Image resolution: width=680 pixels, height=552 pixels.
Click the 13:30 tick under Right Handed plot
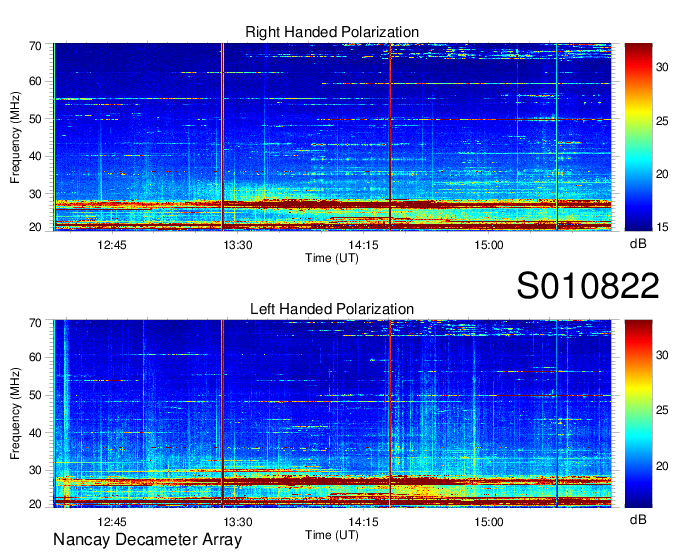(x=238, y=245)
